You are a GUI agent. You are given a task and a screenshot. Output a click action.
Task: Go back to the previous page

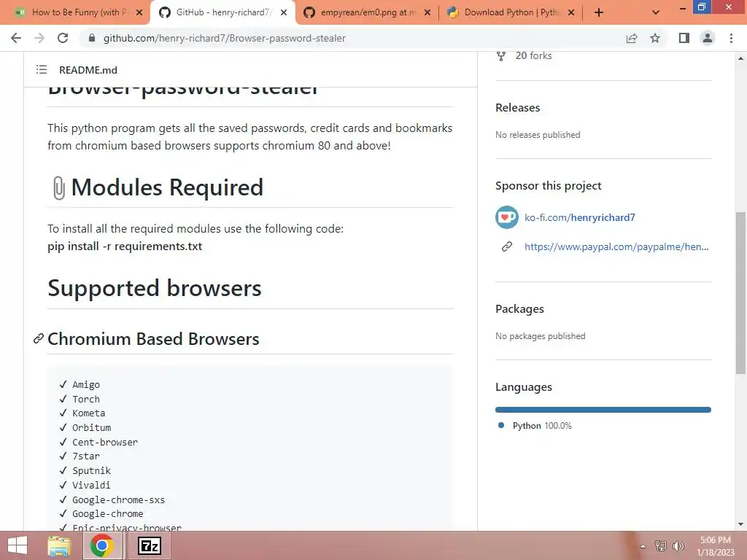coord(16,38)
